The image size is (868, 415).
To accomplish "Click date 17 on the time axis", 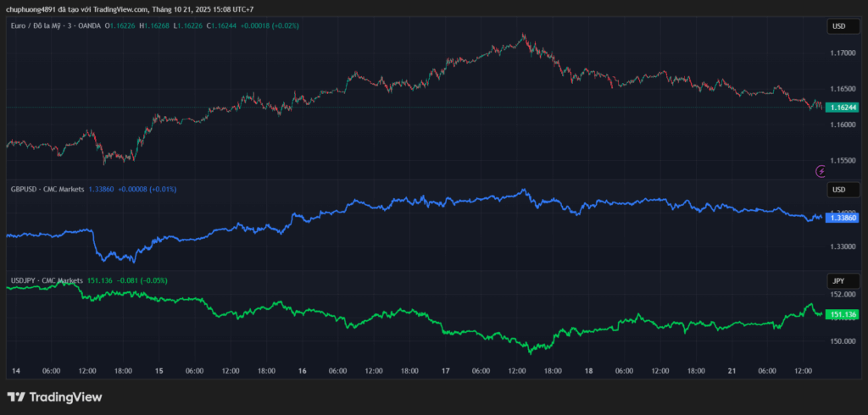I will pyautogui.click(x=445, y=371).
